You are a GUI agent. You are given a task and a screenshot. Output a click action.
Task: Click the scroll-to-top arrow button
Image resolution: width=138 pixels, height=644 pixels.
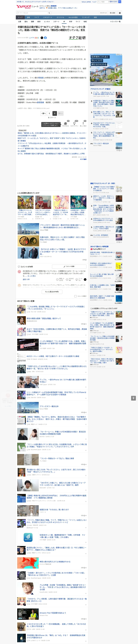tap(133, 398)
